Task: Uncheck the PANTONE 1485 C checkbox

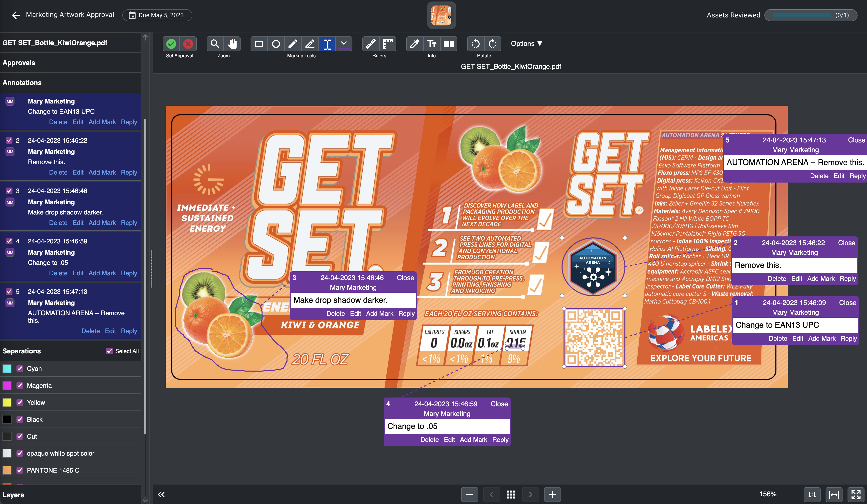Action: coord(20,470)
